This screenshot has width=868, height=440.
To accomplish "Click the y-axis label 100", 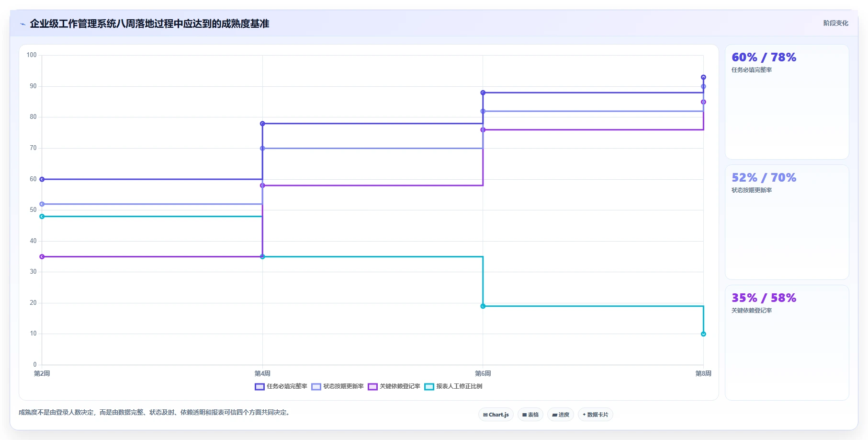I will tap(32, 55).
